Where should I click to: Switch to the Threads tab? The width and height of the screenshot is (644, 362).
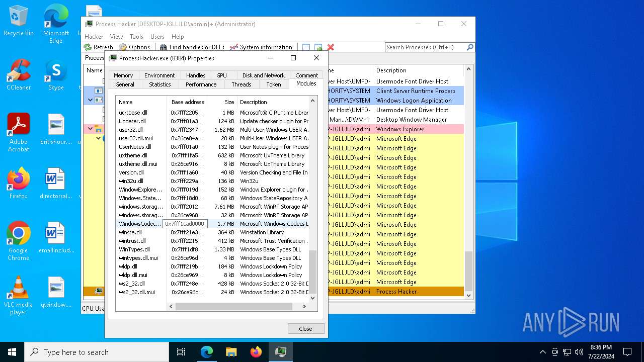click(x=242, y=84)
